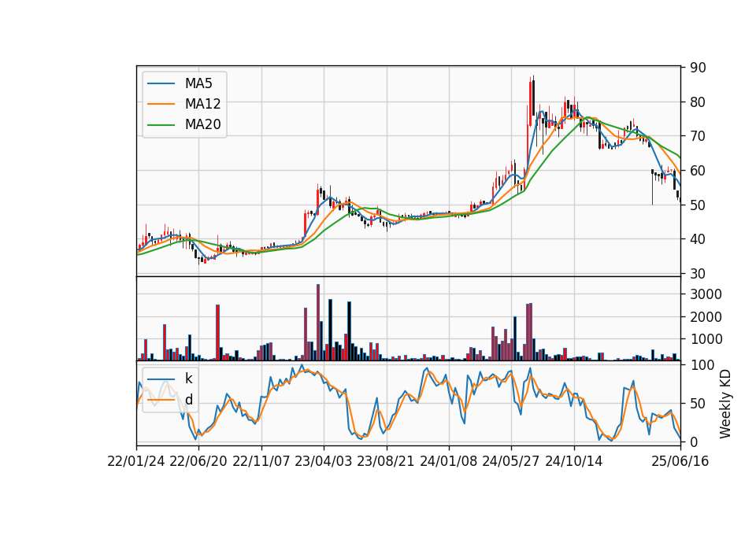Image resolution: width=756 pixels, height=543 pixels.
Task: Click the 22/01/24 date tick label
Action: click(136, 461)
